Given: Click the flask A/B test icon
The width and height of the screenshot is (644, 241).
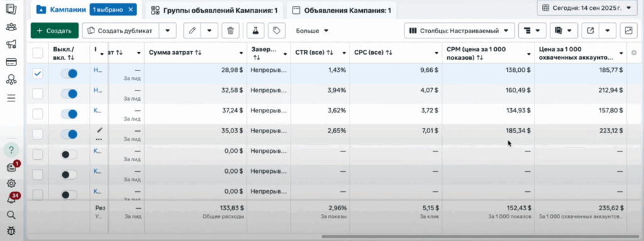Looking at the screenshot, I should tap(255, 30).
